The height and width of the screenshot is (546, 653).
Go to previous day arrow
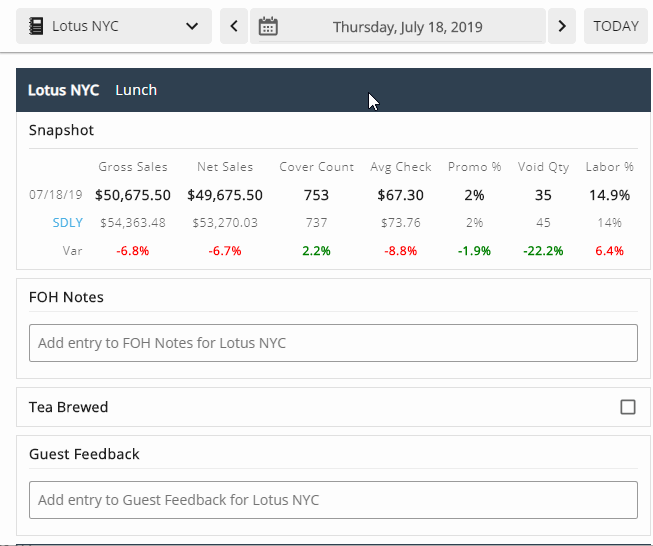pos(234,26)
